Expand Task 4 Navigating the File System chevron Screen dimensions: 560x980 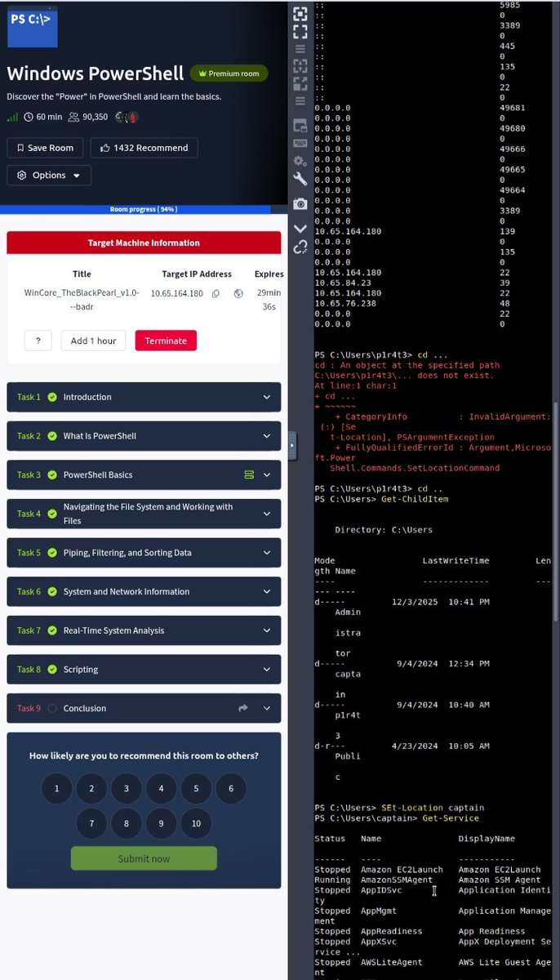(266, 514)
